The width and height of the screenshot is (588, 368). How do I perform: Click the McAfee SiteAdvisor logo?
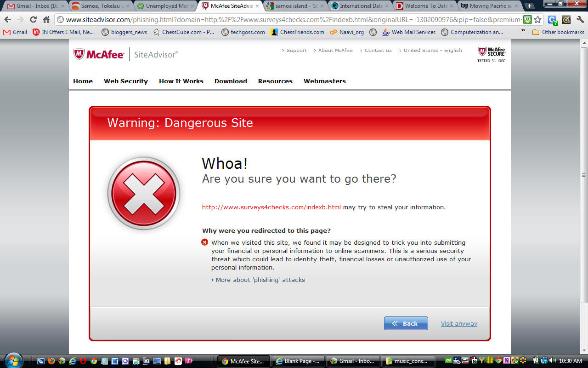pyautogui.click(x=125, y=54)
